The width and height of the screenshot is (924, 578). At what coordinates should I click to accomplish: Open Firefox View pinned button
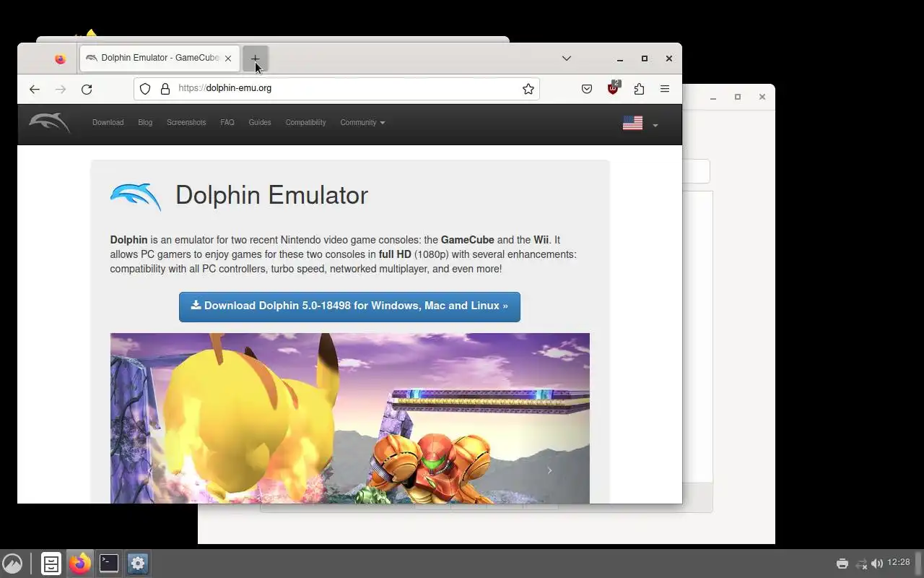(x=61, y=59)
